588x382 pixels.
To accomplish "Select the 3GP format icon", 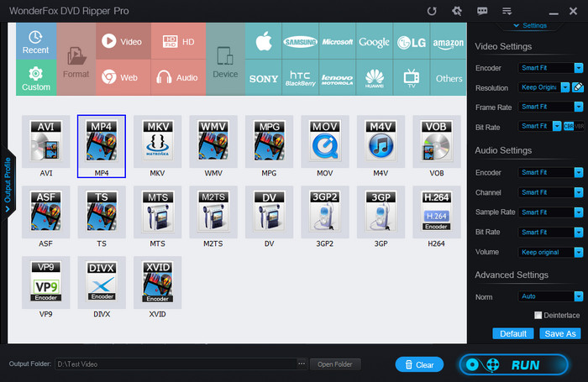I will pyautogui.click(x=381, y=212).
